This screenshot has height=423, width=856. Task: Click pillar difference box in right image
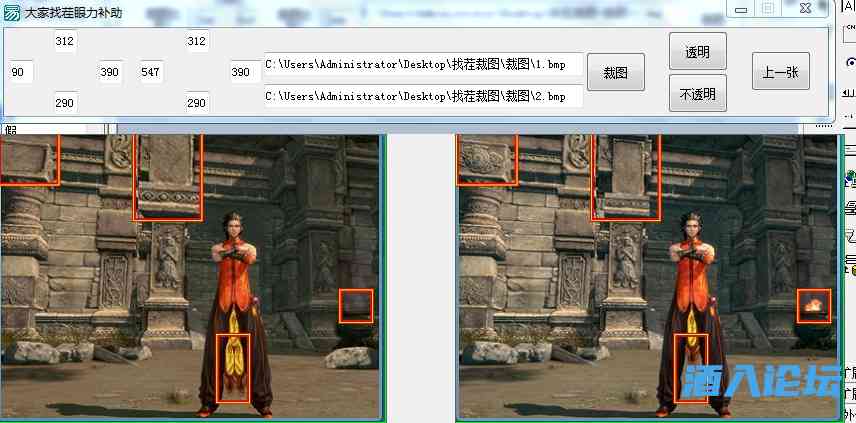point(626,177)
